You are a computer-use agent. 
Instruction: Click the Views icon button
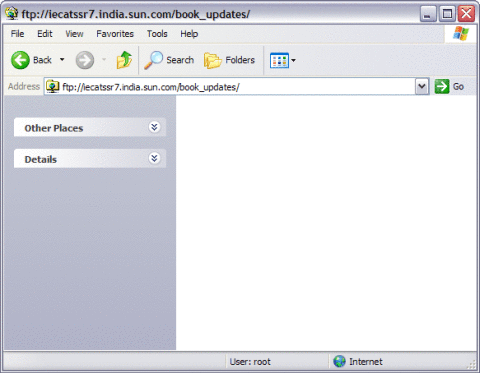(x=279, y=61)
